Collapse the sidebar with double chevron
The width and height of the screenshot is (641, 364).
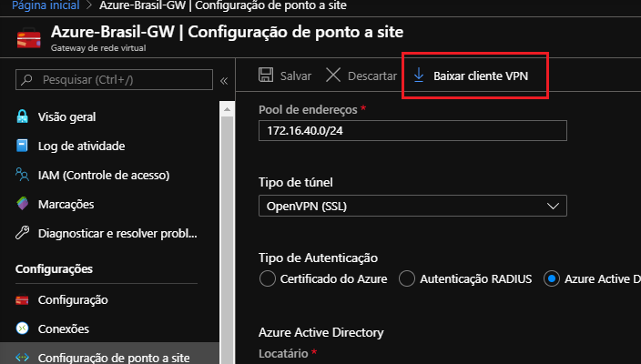(223, 81)
